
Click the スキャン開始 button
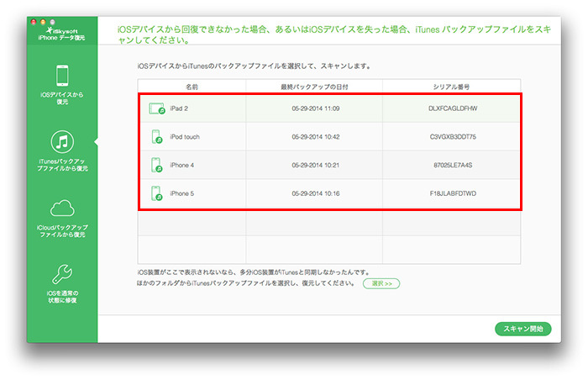tap(523, 329)
